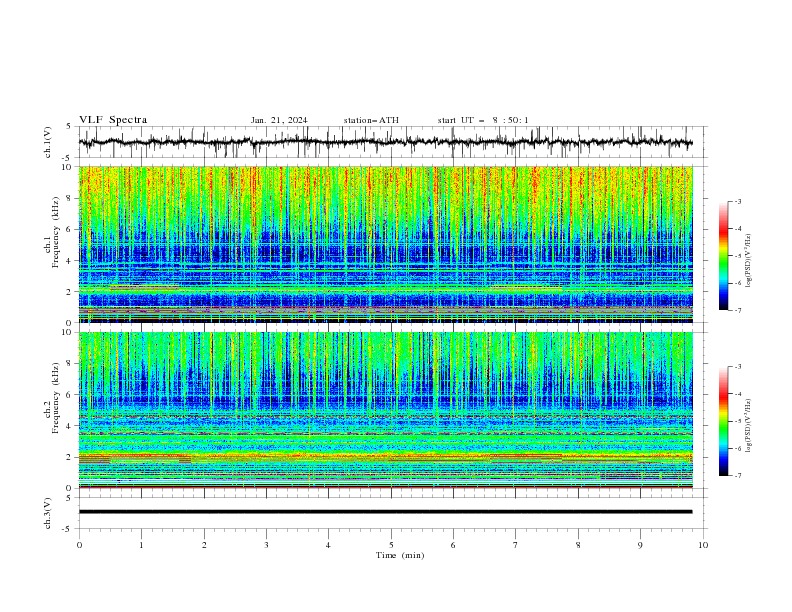
Task: Click the "-5" label on ch.1 colorbar
Action: point(737,256)
